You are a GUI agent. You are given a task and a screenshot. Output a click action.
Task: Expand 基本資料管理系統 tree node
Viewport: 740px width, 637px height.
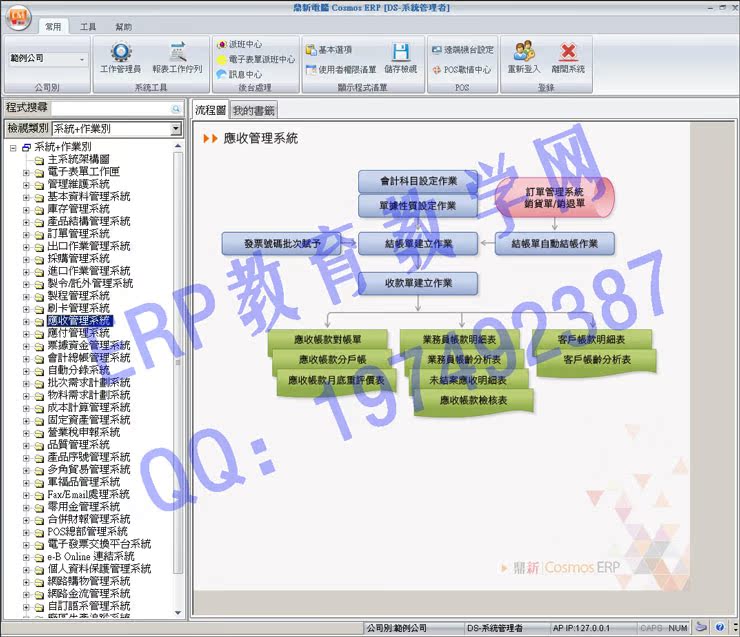26,197
